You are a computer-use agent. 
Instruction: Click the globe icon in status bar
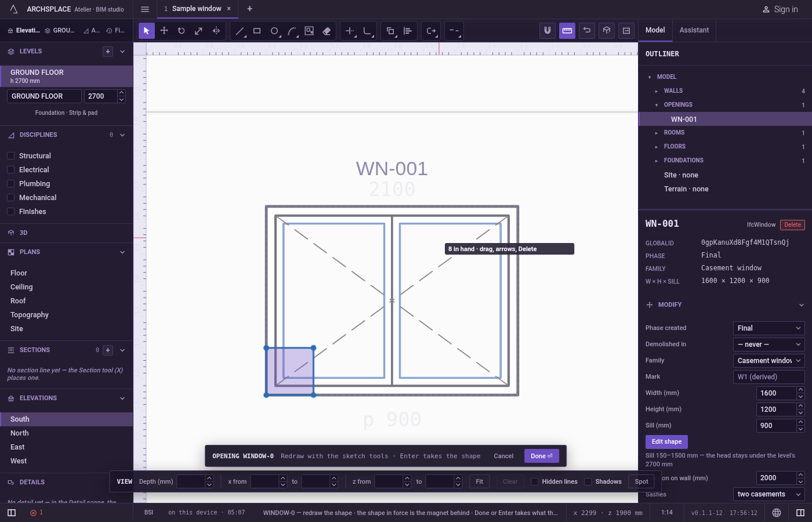(777, 513)
